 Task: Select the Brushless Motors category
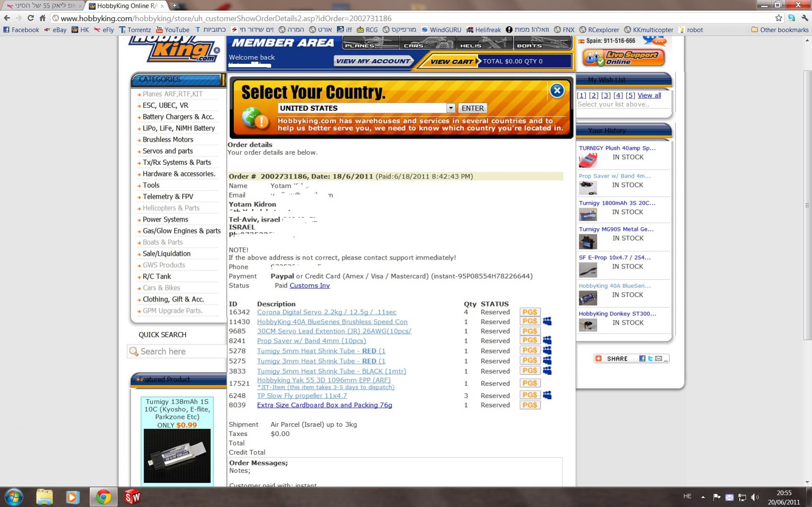168,140
